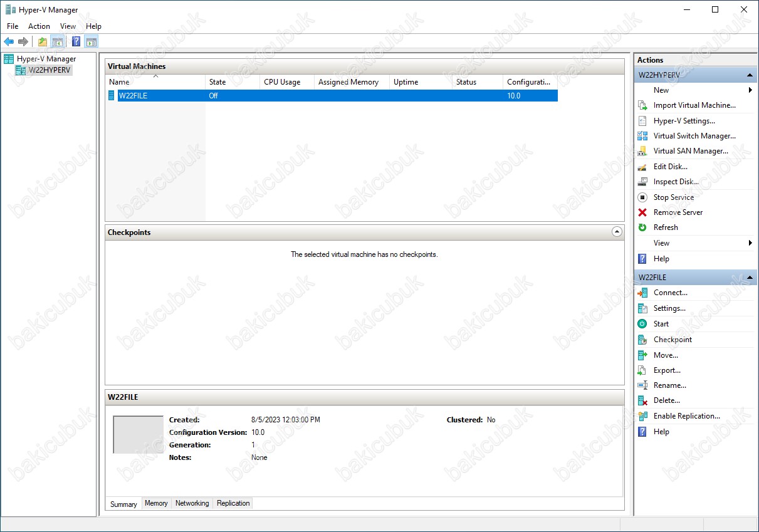Open the View menu in menu bar
759x532 pixels.
(x=68, y=26)
